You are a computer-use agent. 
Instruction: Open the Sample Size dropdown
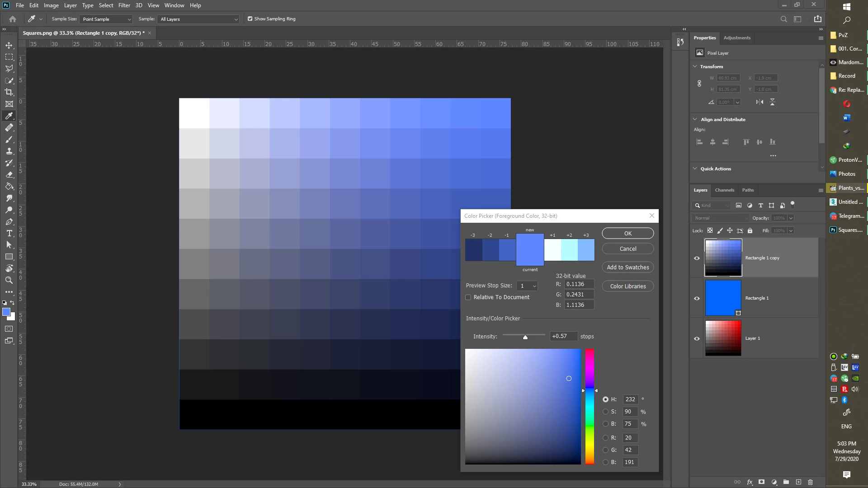point(106,19)
